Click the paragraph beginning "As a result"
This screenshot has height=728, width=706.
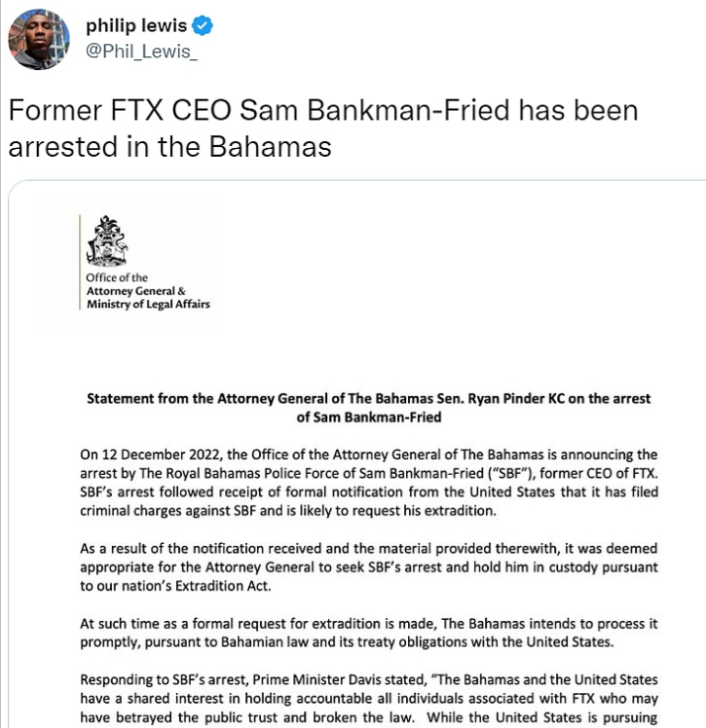point(368,564)
